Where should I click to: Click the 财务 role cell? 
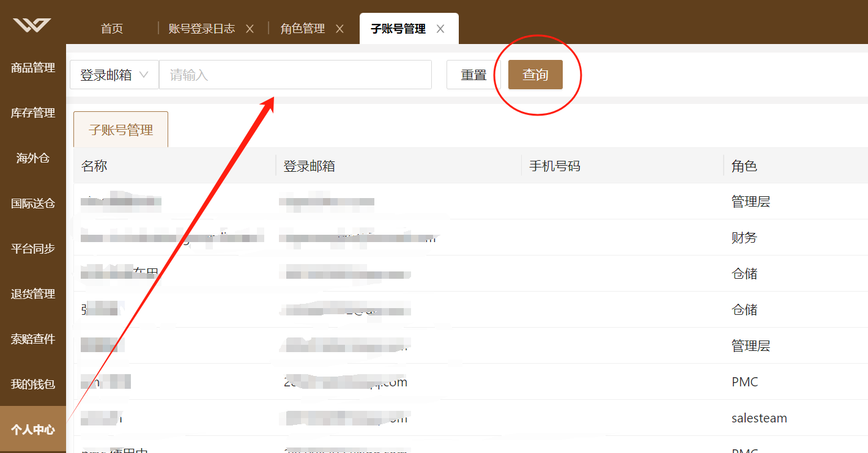tap(744, 238)
